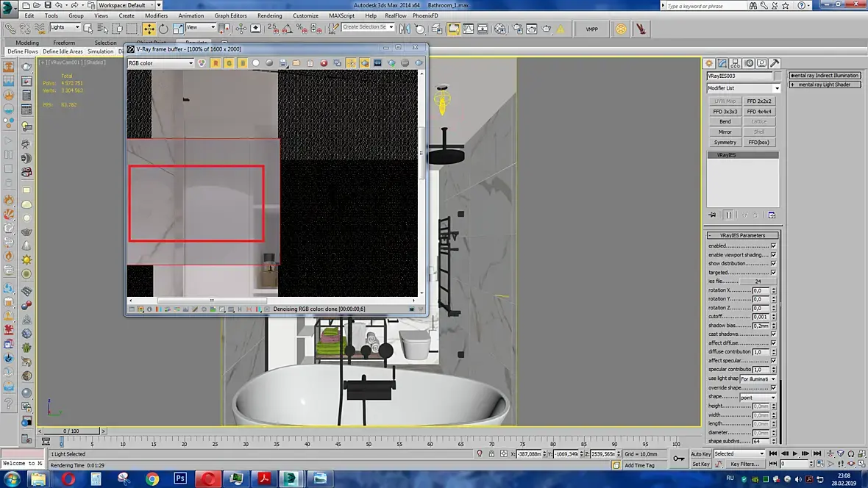Open Photoshop from the Windows taskbar
Screen dimensions: 868x488
click(180, 478)
